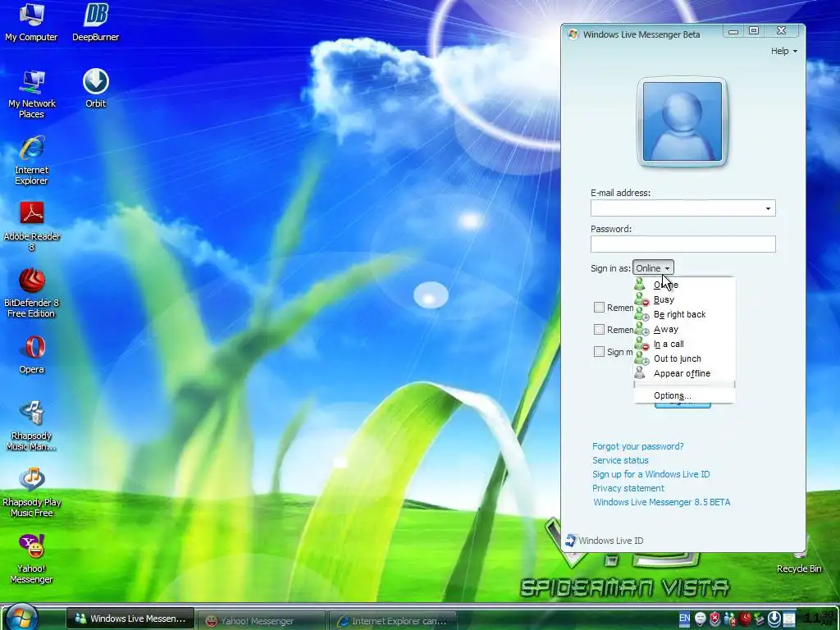Open the Service status link
Image resolution: width=840 pixels, height=630 pixels.
[x=620, y=460]
